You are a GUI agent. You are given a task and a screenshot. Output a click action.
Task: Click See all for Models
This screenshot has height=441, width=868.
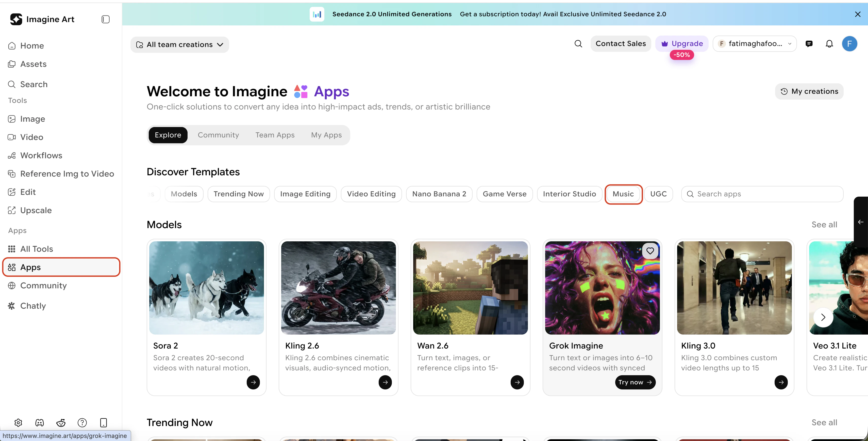[824, 225]
